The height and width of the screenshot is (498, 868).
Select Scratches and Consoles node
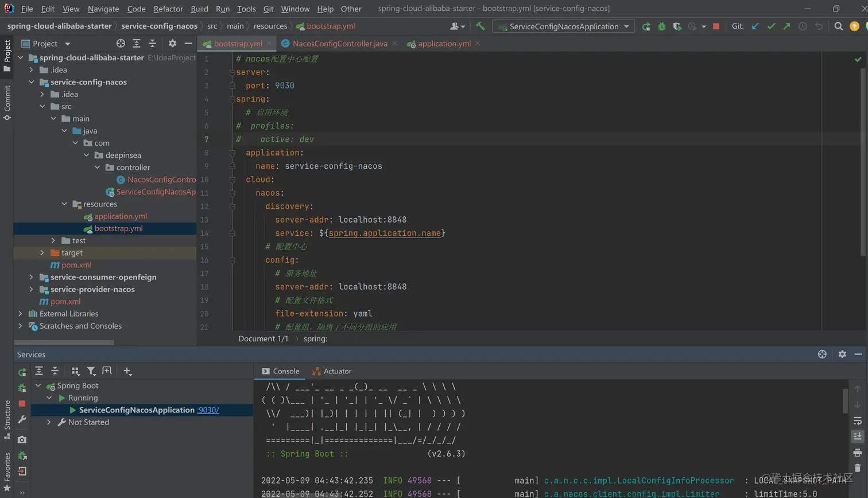(x=80, y=326)
